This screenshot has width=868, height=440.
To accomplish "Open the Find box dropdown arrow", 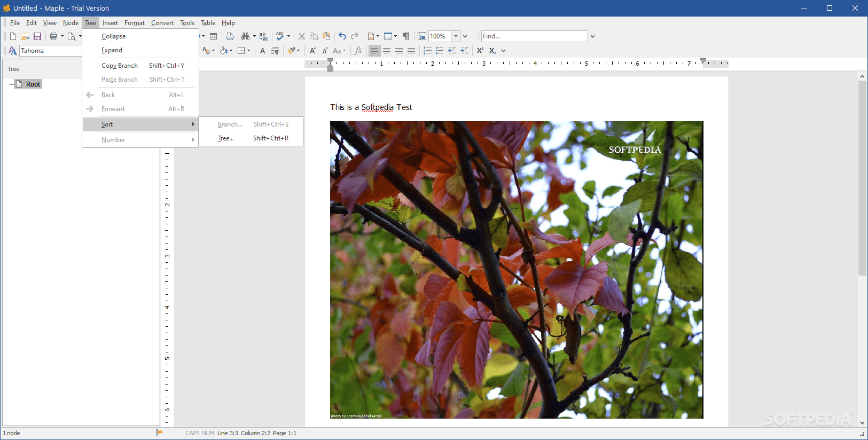I will point(592,36).
